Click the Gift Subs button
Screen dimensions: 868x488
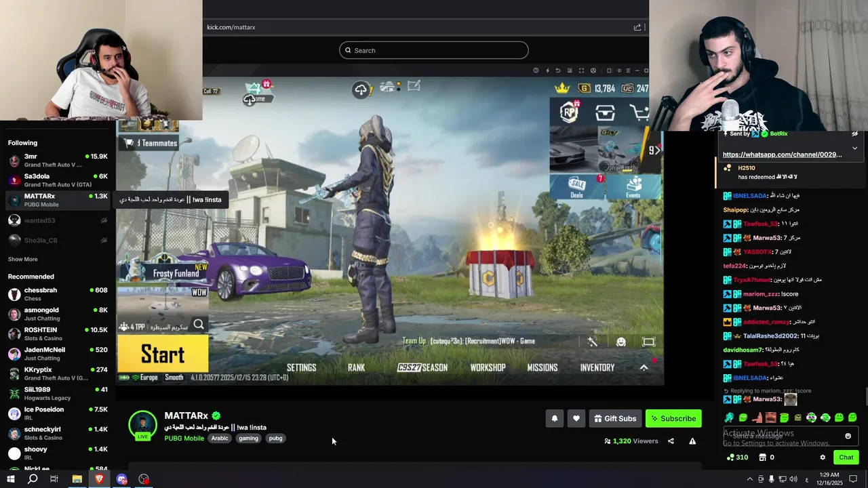[615, 419]
